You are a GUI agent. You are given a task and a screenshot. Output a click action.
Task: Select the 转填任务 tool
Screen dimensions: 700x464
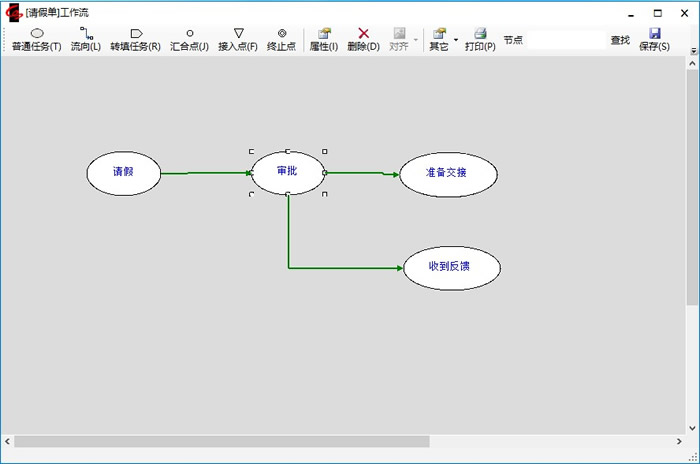pos(135,39)
